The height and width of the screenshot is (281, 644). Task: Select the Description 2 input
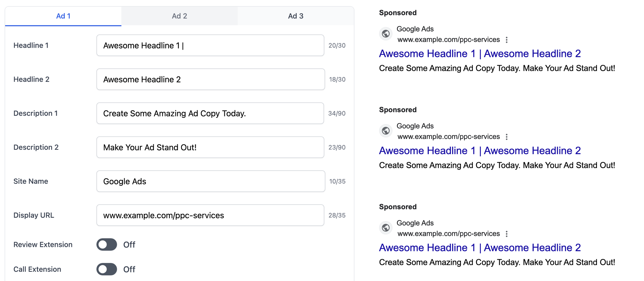coord(210,147)
